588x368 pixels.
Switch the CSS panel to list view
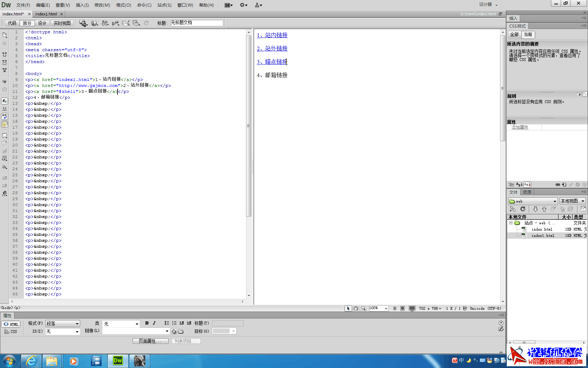519,184
